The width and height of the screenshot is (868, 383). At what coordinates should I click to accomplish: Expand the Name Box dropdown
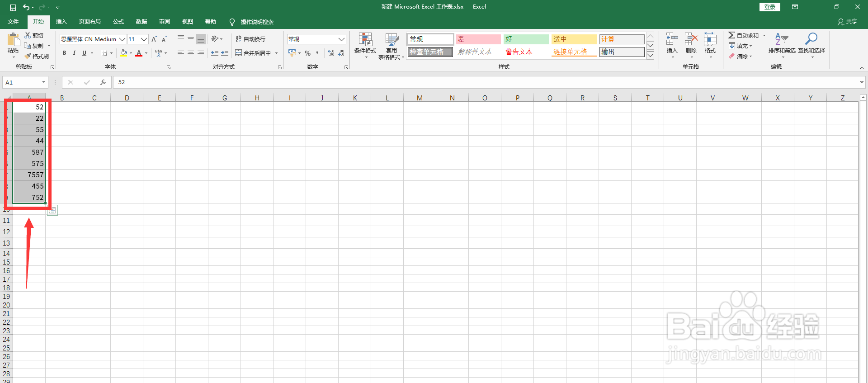(43, 82)
